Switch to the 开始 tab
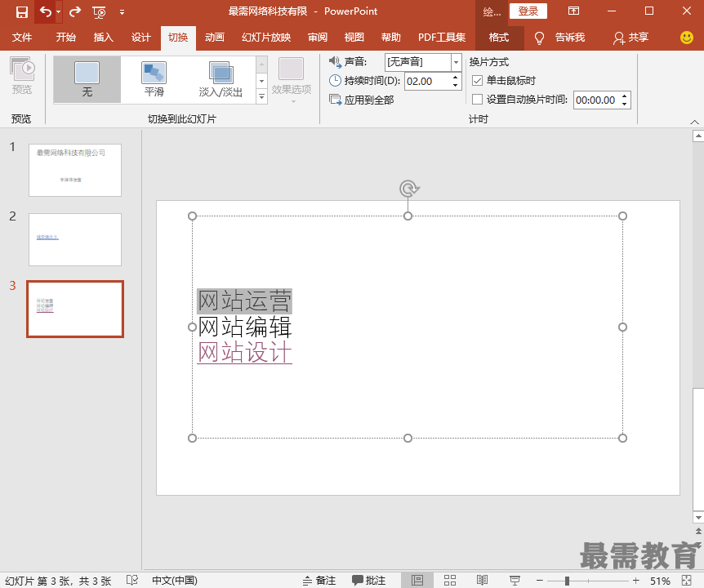Screen dimensions: 704x588 tap(65, 38)
